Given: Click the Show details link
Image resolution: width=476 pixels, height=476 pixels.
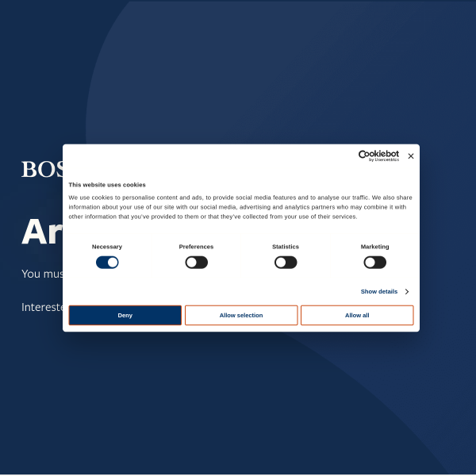Looking at the screenshot, I should [x=379, y=291].
